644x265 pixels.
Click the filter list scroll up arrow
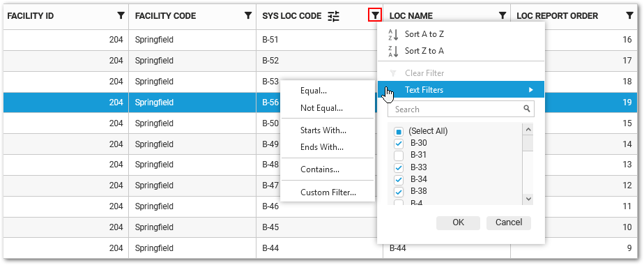pos(528,130)
